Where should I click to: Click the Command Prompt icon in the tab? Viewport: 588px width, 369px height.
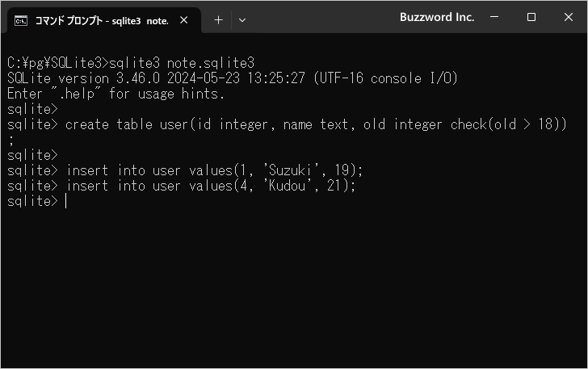21,21
